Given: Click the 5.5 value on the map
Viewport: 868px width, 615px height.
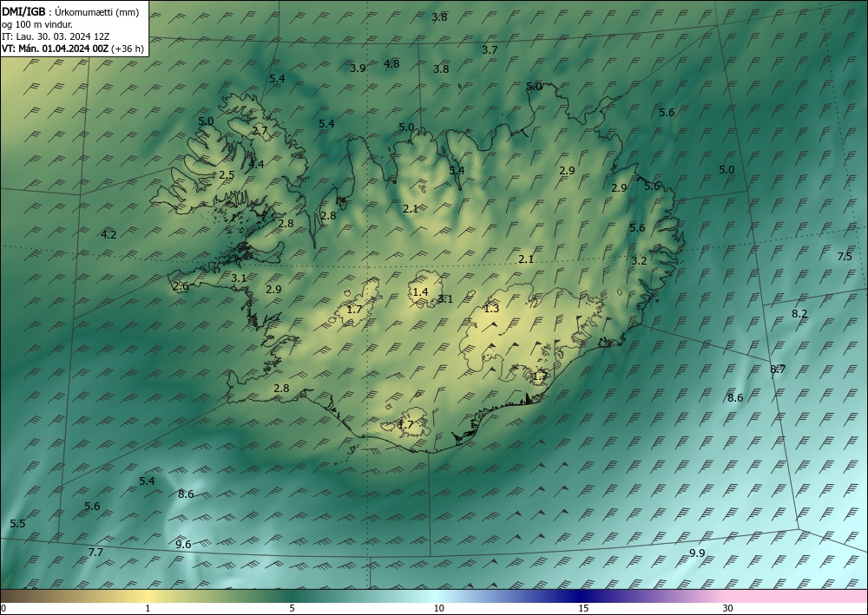Looking at the screenshot, I should 17,524.
